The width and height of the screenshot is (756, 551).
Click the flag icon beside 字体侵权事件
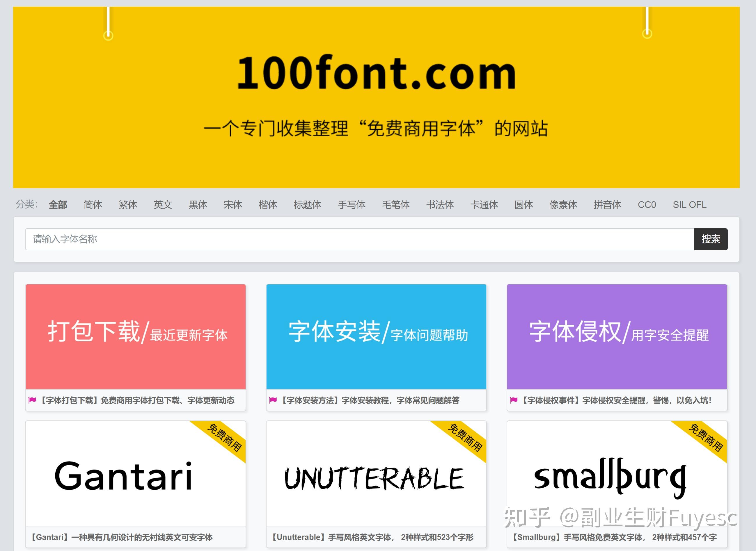[x=514, y=400]
